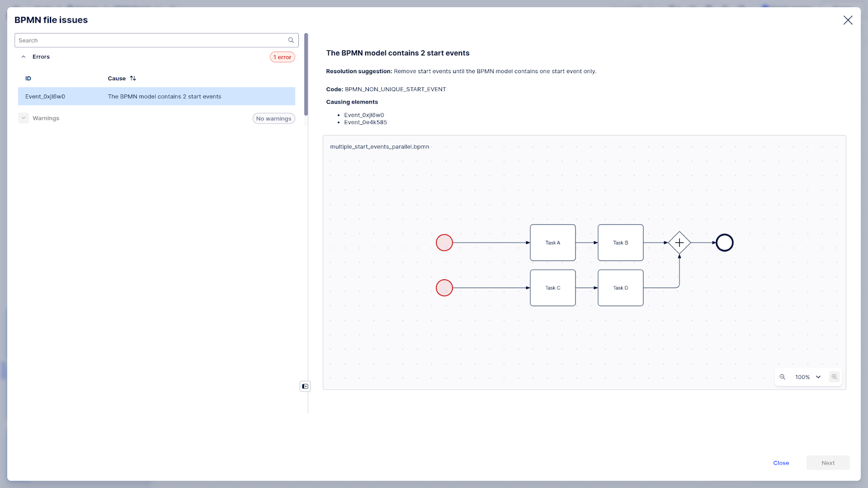
Task: Sort issues by Cause column arrows
Action: coord(133,79)
